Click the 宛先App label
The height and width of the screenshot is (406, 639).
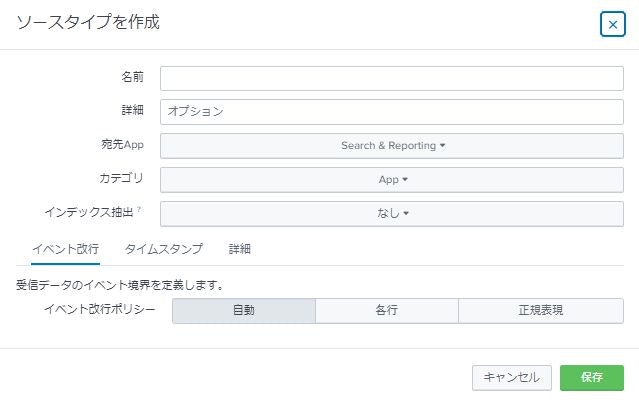(122, 144)
